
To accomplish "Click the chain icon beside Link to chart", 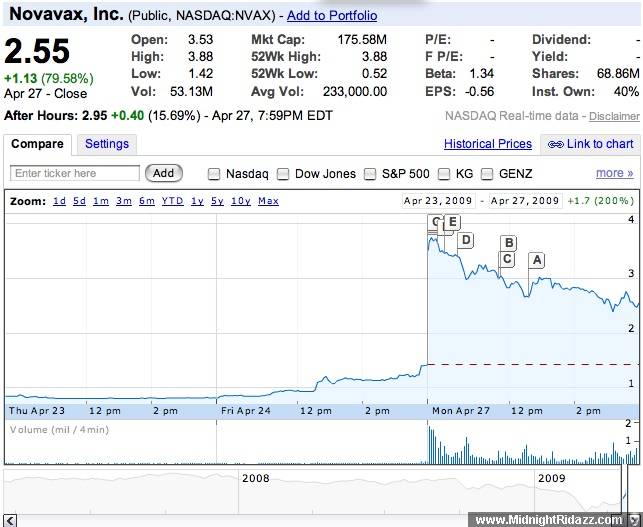I will point(556,144).
